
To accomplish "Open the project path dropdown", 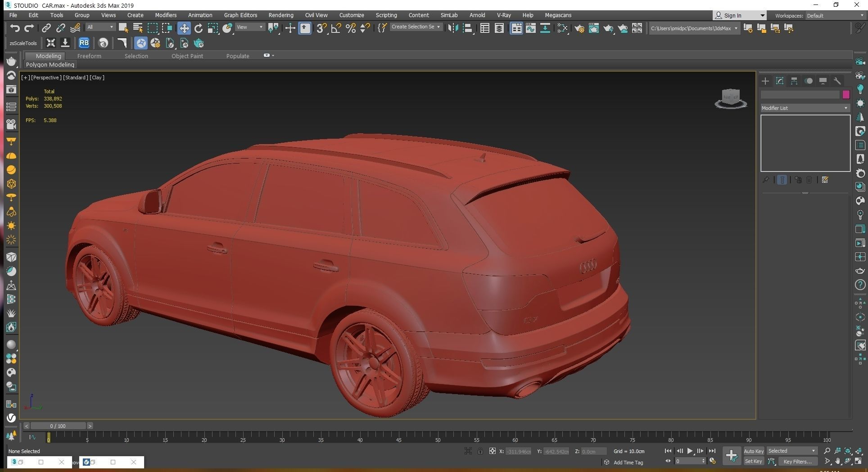I will (x=694, y=28).
